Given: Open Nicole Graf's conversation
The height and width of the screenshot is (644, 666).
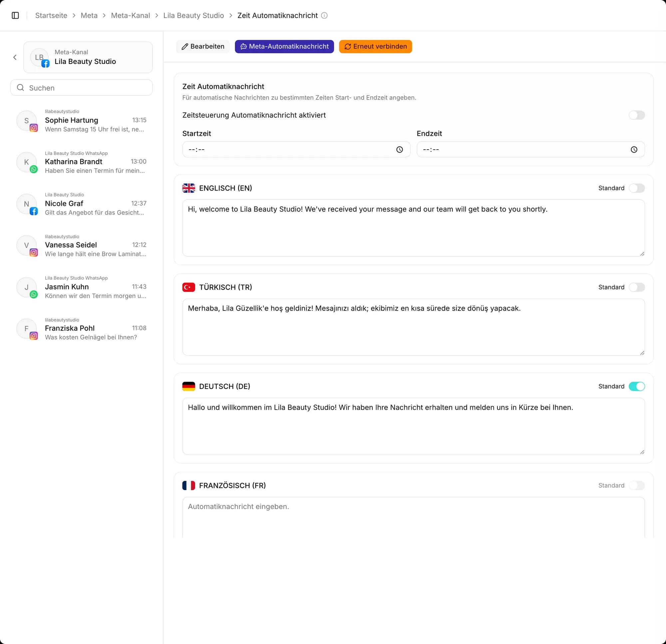Looking at the screenshot, I should click(82, 204).
